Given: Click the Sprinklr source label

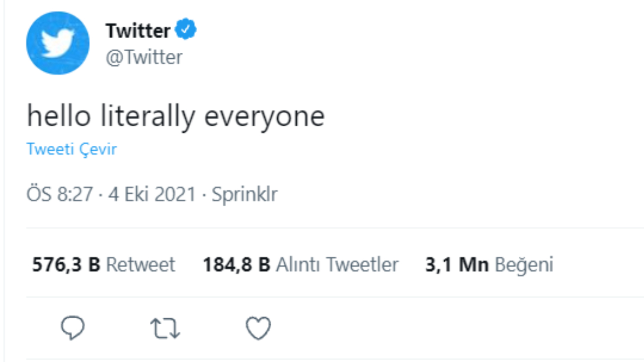Looking at the screenshot, I should point(244,194).
